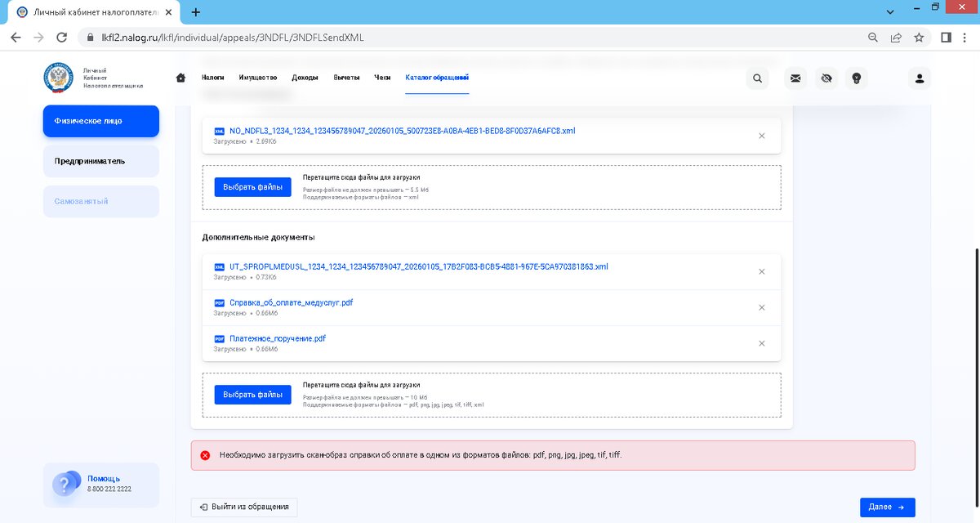Open Справка_об_оплате_медуслуг.pdf link

(x=292, y=303)
